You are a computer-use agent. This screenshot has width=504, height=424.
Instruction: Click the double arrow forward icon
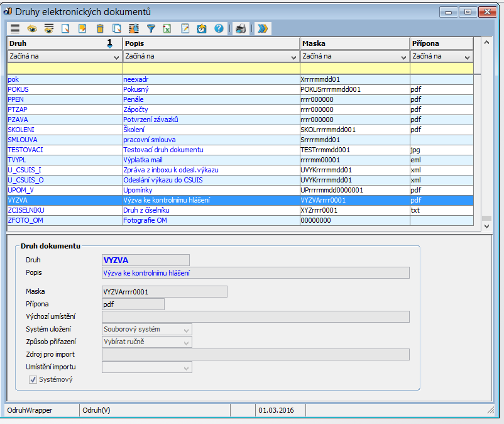pos(262,28)
